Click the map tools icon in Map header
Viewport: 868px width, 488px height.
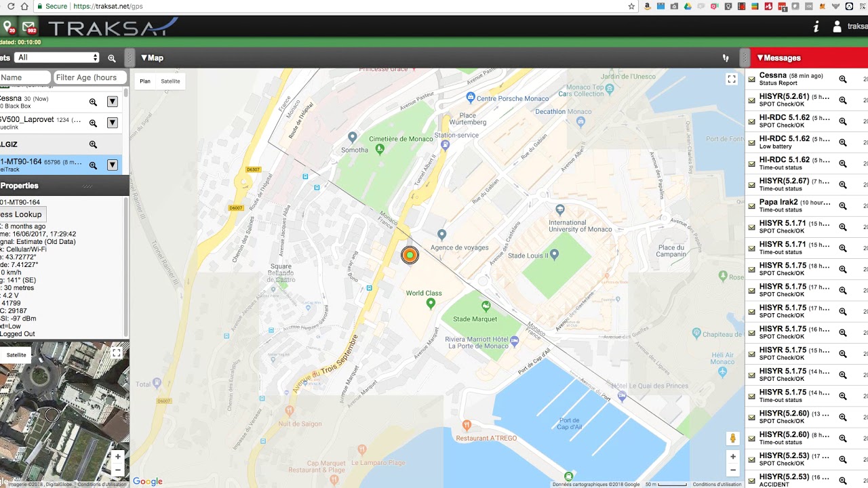(x=726, y=58)
